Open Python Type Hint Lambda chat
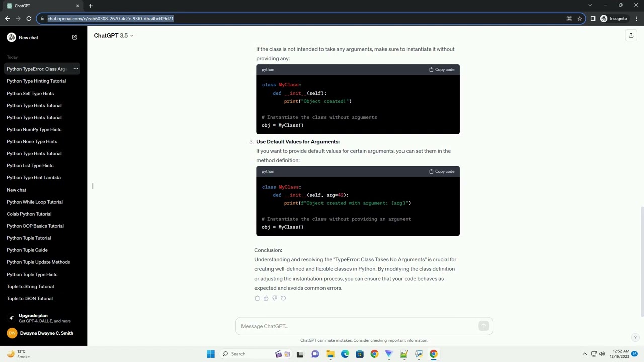Screen dimensions: 644x362 click(x=34, y=177)
